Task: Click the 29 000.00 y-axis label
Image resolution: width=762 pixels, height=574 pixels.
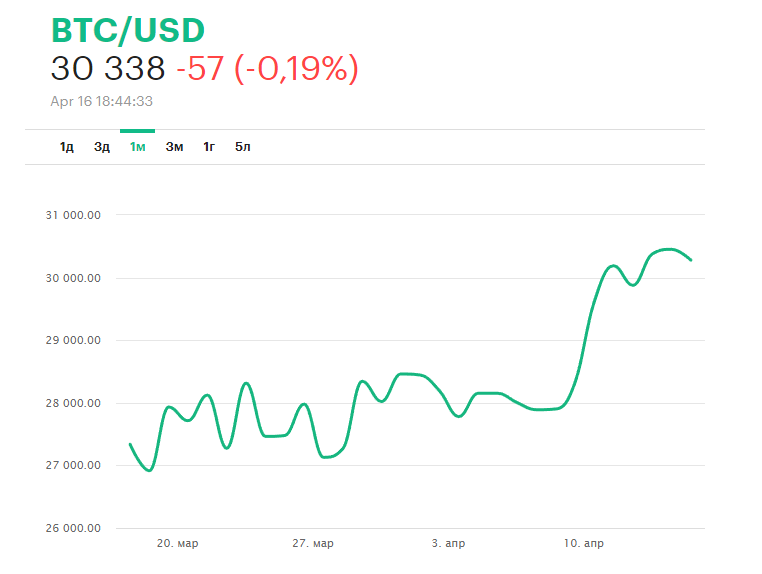Action: point(75,341)
